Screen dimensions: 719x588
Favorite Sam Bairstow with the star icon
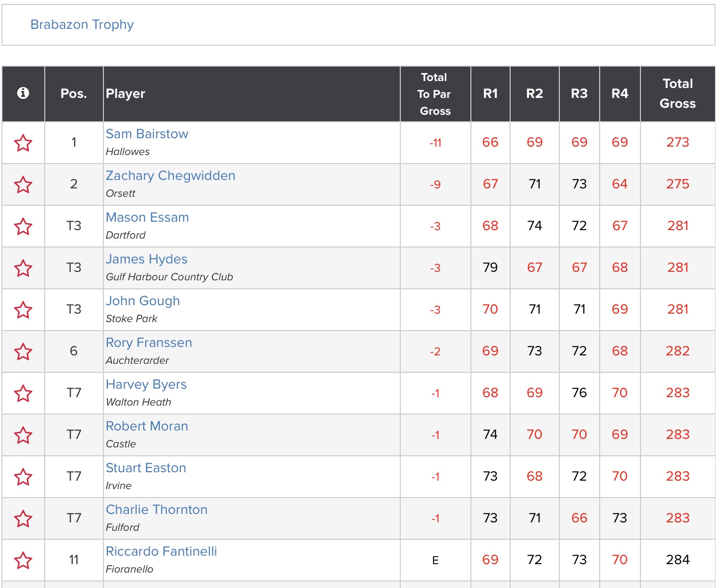(x=23, y=143)
